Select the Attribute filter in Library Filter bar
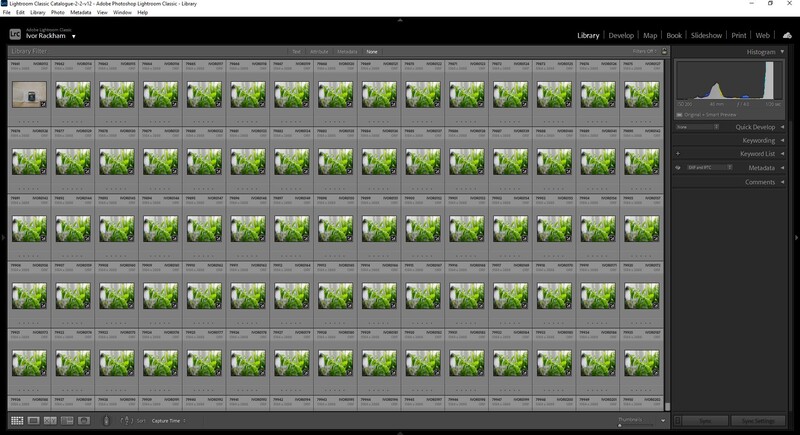The image size is (800, 435). [319, 52]
